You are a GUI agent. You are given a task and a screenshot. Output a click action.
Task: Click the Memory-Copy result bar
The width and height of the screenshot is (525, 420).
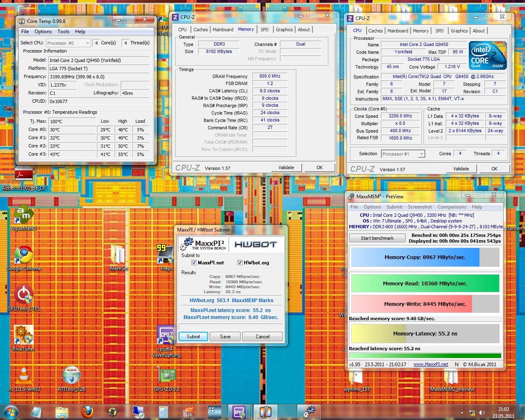click(425, 257)
